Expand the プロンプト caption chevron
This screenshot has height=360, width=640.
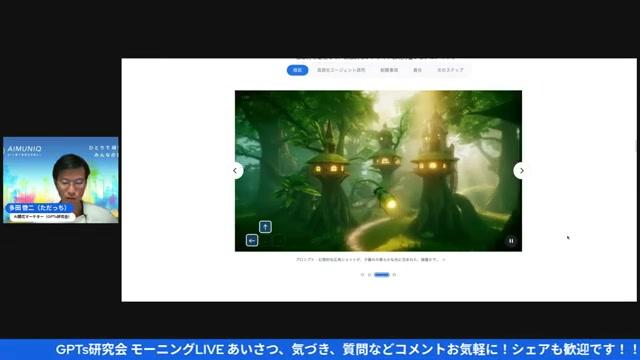[x=444, y=260]
